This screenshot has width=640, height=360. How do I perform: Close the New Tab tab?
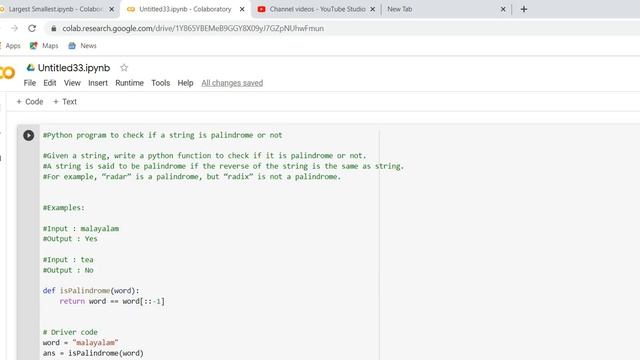(x=503, y=9)
